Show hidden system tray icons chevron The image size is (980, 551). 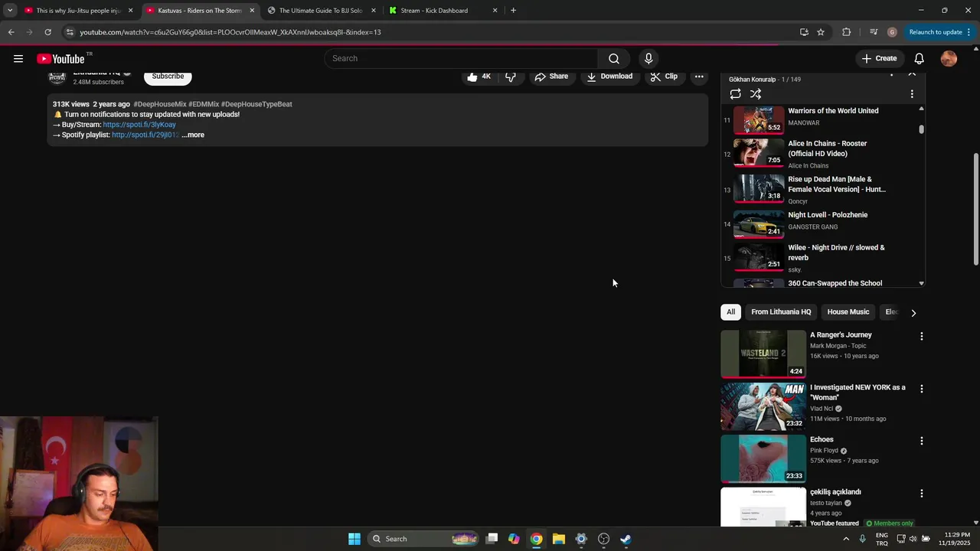tap(846, 539)
